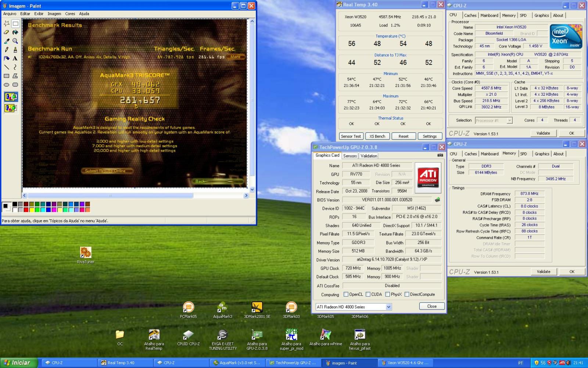Screen dimensions: 588x368
Task: Open Settings in Real Temp
Action: coord(430,136)
